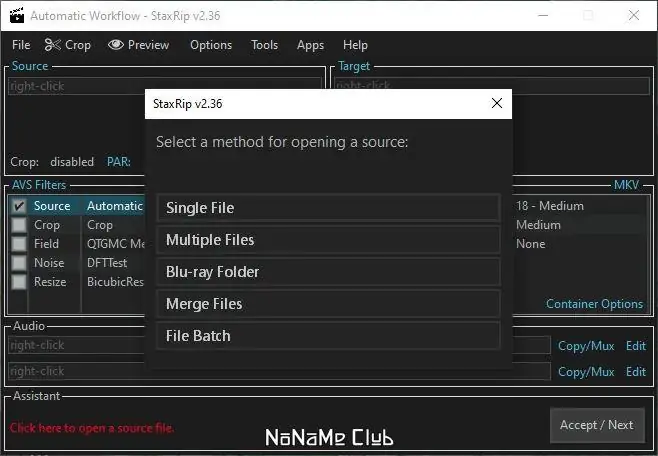This screenshot has width=658, height=456.
Task: Choose Merge Files source method
Action: pyautogui.click(x=329, y=304)
